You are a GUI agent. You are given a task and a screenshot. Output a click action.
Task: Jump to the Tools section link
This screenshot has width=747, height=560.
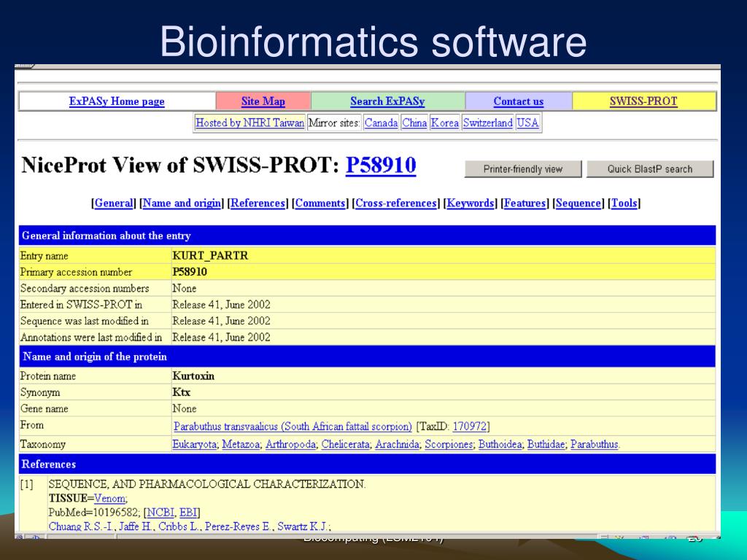pyautogui.click(x=624, y=203)
